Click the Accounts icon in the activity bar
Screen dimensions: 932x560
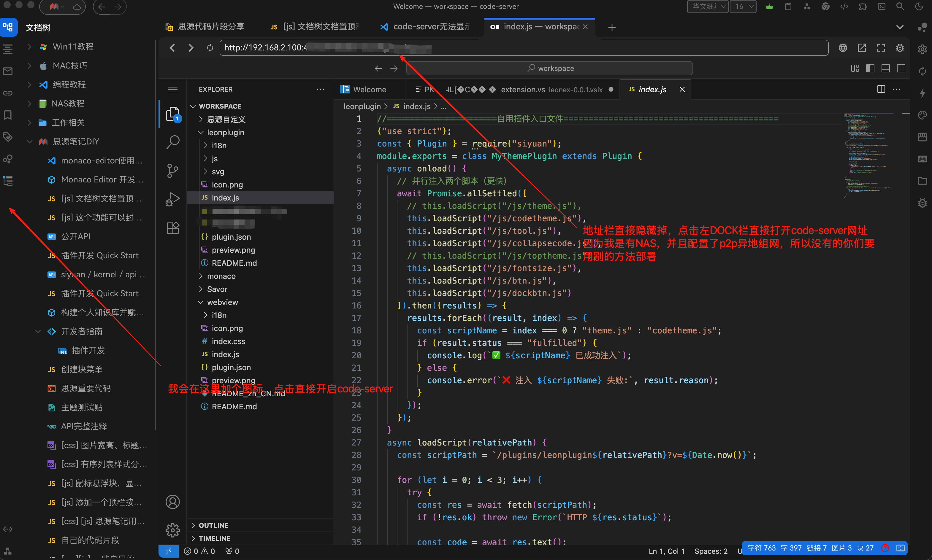point(172,502)
